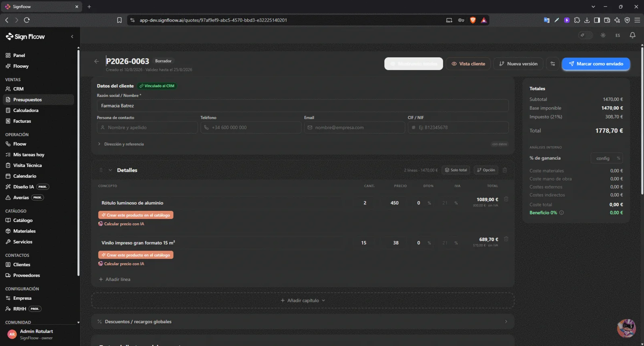
Task: Collapse the Detalles chapter chevron
Action: click(x=110, y=170)
